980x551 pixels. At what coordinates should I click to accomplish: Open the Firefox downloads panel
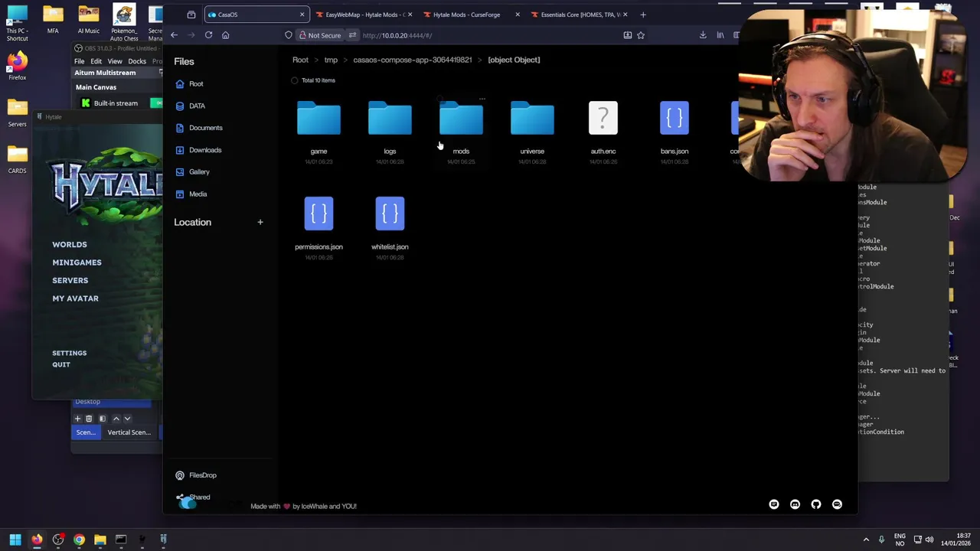703,35
